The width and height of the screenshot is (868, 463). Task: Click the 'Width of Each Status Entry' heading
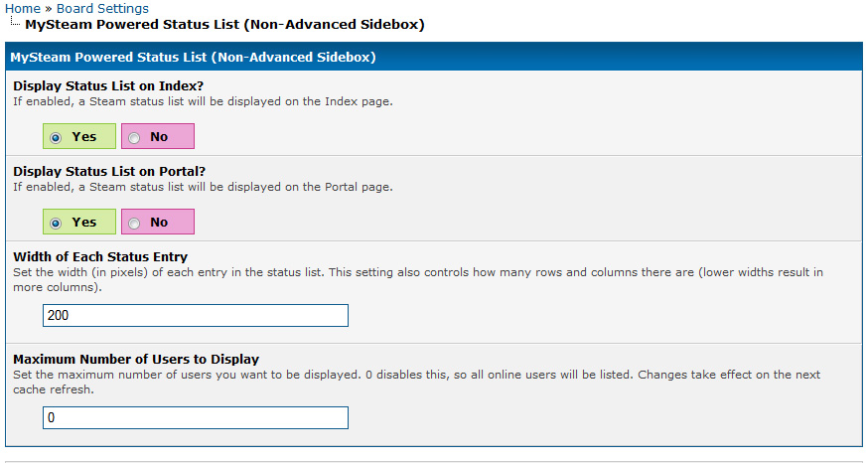coord(100,257)
